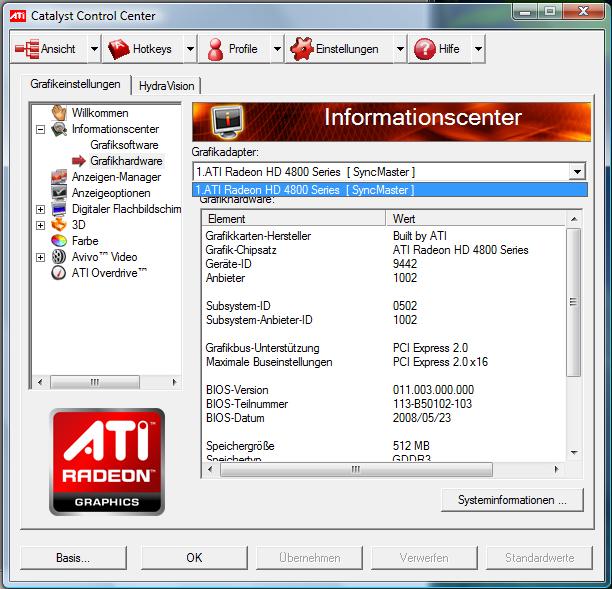Choose highlighted ATI Radeon HD 4800 list entry
612x589 pixels.
point(390,190)
